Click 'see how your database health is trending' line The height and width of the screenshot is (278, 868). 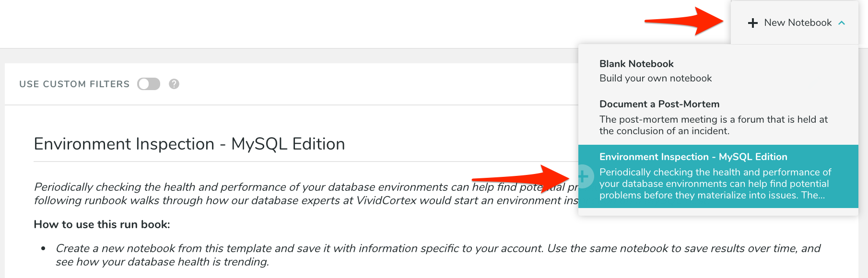pyautogui.click(x=162, y=262)
